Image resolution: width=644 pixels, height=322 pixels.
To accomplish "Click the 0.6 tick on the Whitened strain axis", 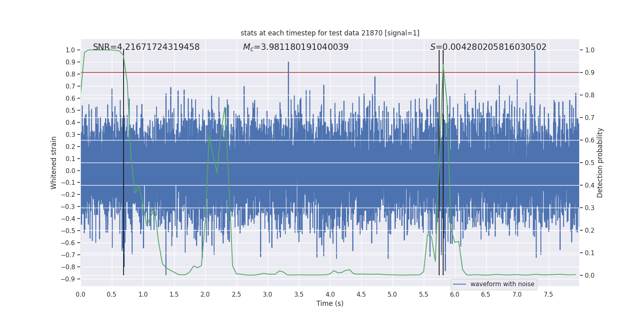I will 70,99.
